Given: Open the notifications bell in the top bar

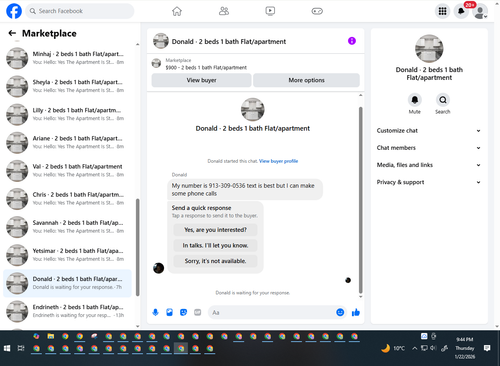Looking at the screenshot, I should [x=461, y=11].
